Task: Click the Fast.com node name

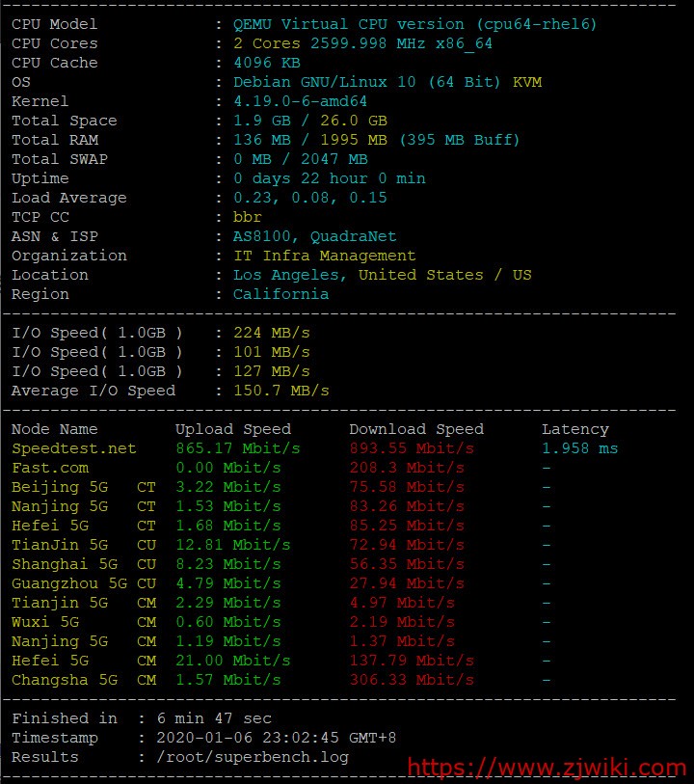Action: coord(50,468)
